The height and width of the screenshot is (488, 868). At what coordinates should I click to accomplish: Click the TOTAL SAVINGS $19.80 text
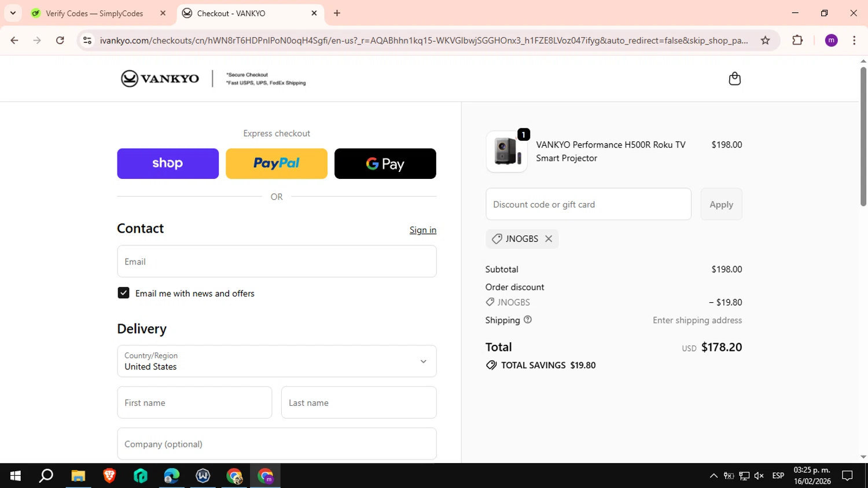tap(548, 365)
